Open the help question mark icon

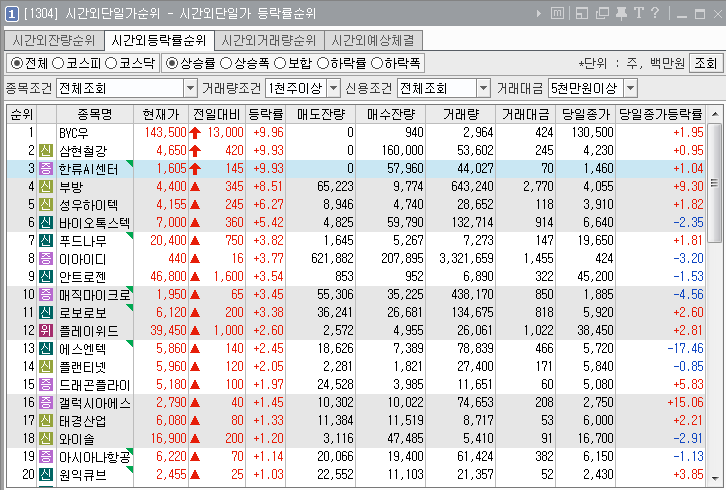coord(655,13)
